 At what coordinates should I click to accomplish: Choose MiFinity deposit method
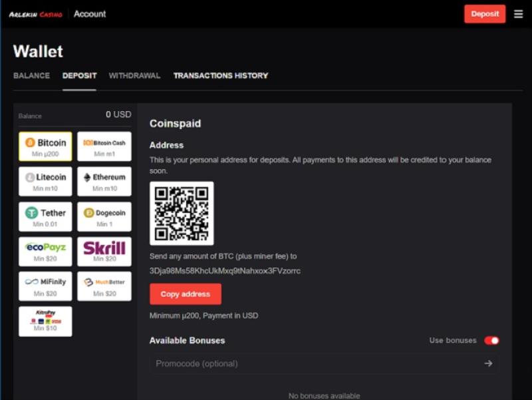[45, 286]
